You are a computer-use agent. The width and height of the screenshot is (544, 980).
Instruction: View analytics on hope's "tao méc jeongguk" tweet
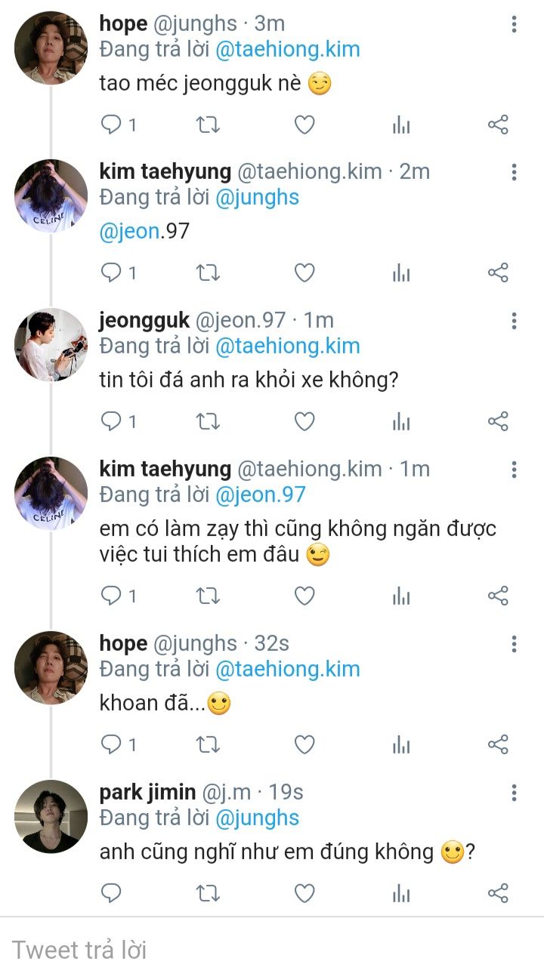[400, 125]
